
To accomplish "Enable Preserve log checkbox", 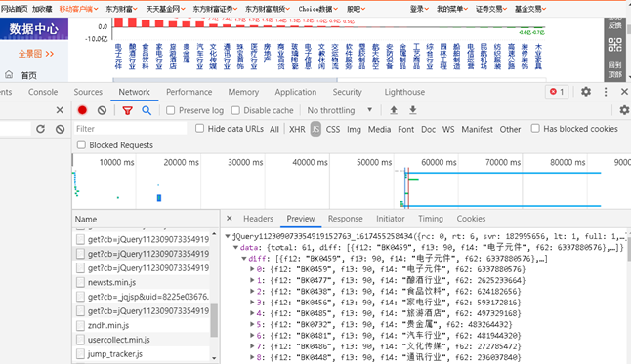I will (x=171, y=110).
